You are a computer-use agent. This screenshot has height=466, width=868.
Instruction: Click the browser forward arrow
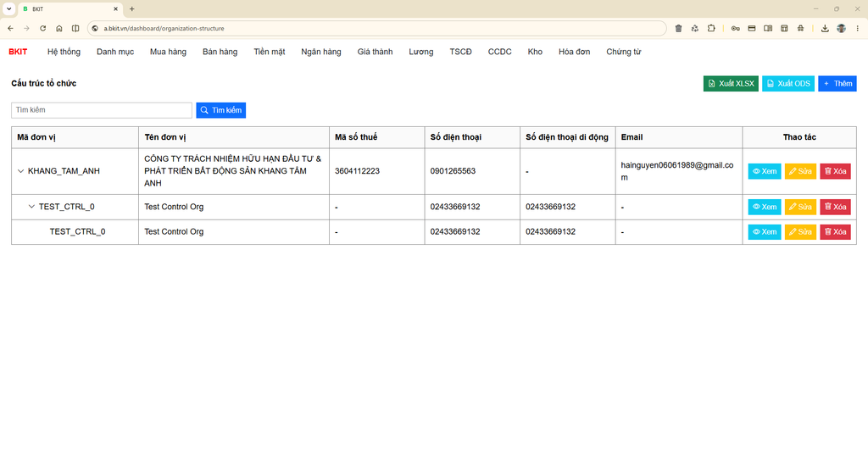point(26,28)
